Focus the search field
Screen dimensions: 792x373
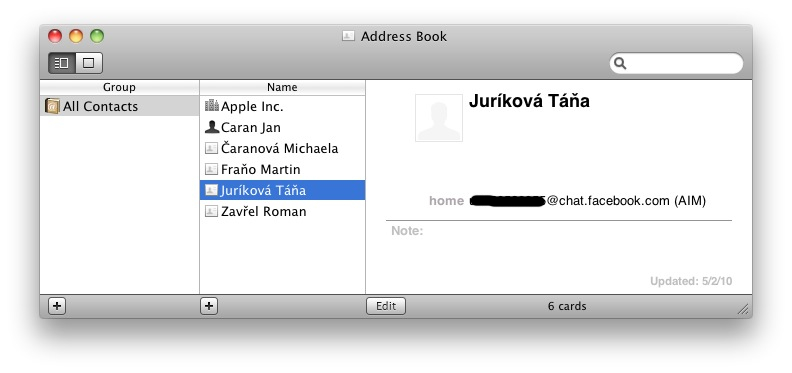click(x=676, y=64)
